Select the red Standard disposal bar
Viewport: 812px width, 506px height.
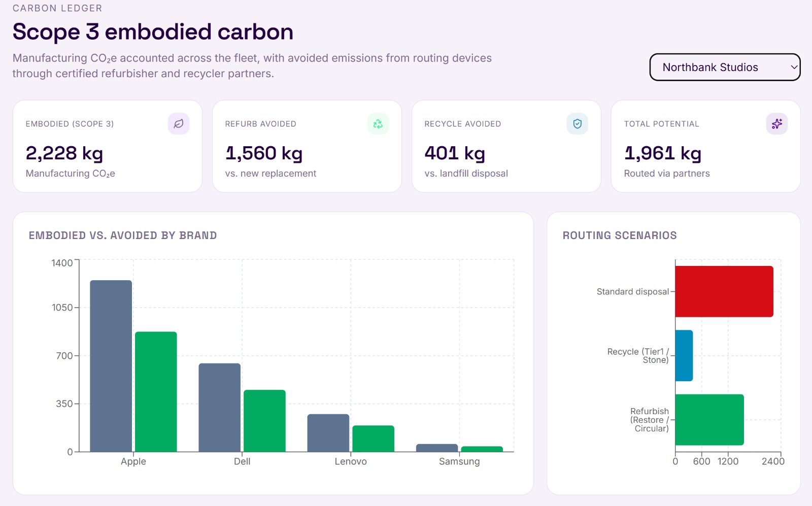(724, 292)
